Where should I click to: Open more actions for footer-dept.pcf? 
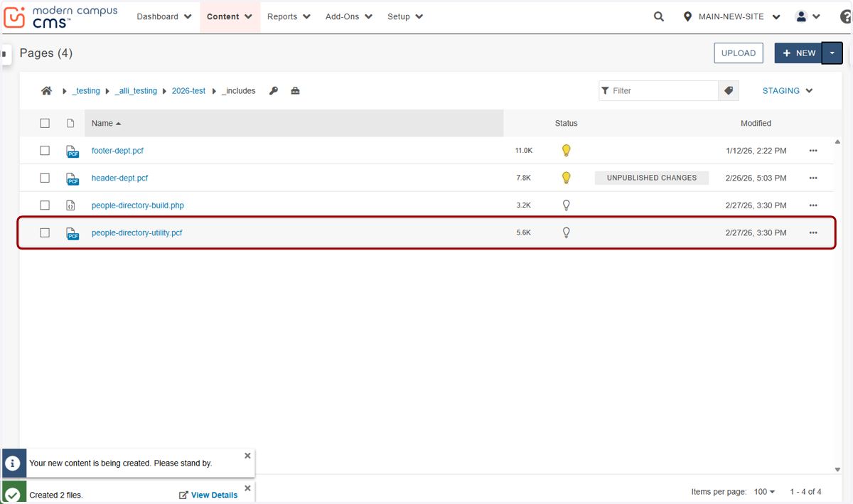813,151
